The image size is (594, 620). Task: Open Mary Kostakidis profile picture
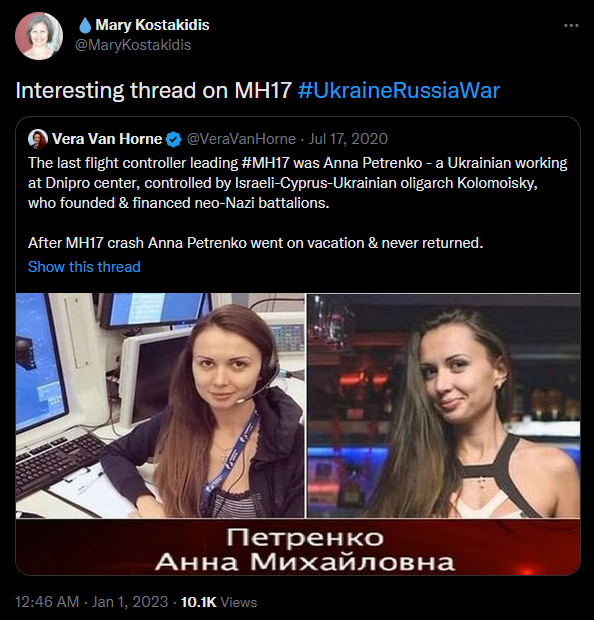click(39, 36)
